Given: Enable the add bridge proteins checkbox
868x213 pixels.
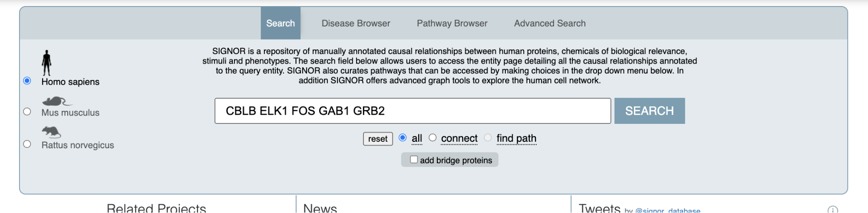Looking at the screenshot, I should pyautogui.click(x=414, y=160).
